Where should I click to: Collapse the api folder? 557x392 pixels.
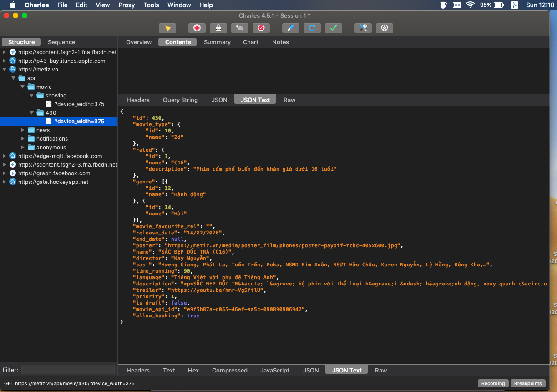click(x=14, y=78)
